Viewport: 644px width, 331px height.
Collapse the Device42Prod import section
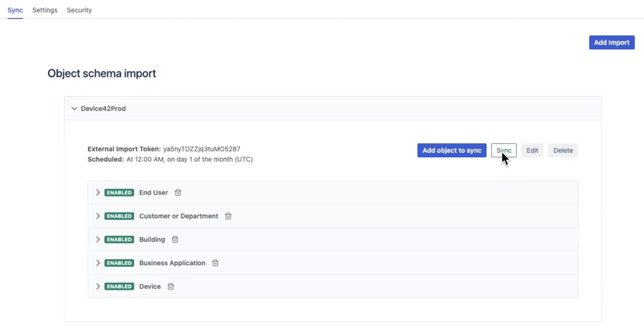pyautogui.click(x=74, y=109)
